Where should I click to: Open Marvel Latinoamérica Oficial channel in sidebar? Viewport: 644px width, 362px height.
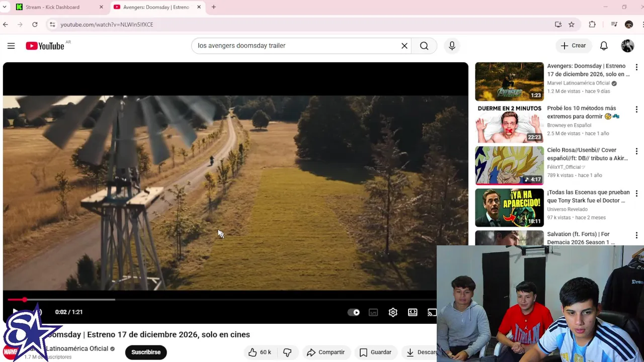coord(578,83)
